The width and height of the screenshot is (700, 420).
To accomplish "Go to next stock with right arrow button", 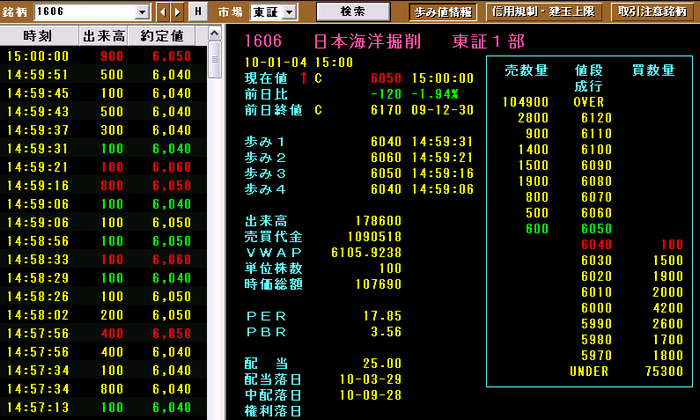I will [177, 12].
